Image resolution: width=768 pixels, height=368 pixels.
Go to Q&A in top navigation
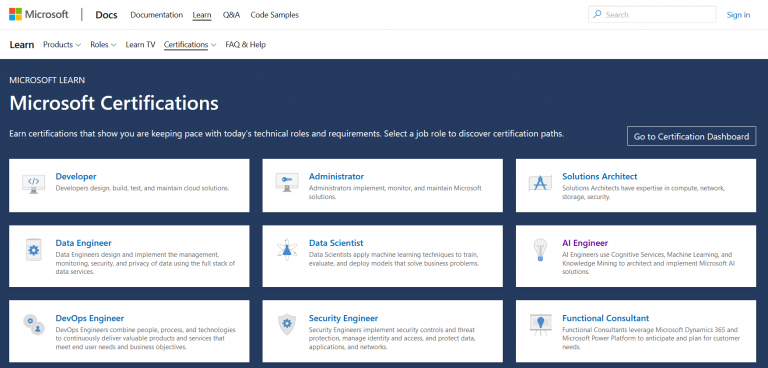pos(231,15)
